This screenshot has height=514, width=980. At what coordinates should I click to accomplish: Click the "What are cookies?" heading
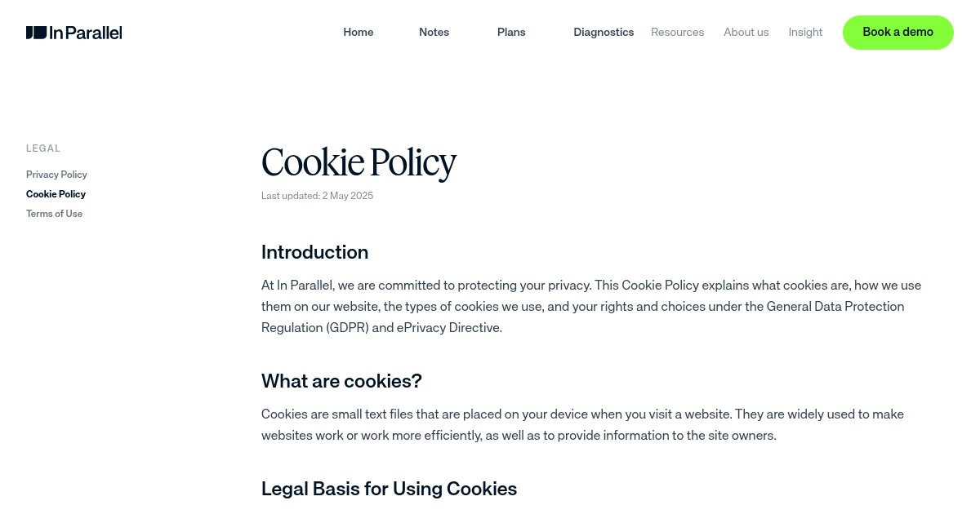[341, 381]
